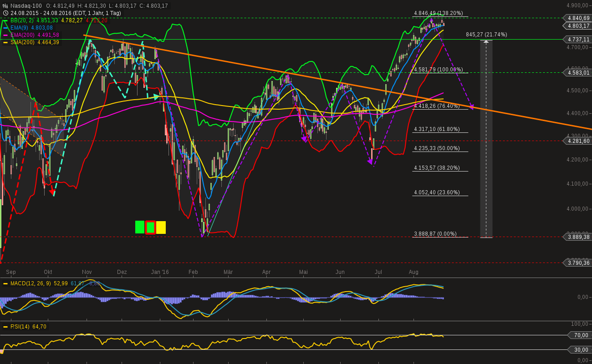Click the Dez label on the time axis
The image size is (592, 364).
pyautogui.click(x=122, y=272)
